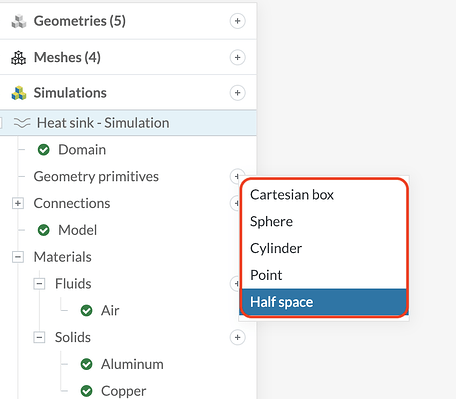Open the Domain tree item
Screen dimensions: 456x399
pos(82,150)
